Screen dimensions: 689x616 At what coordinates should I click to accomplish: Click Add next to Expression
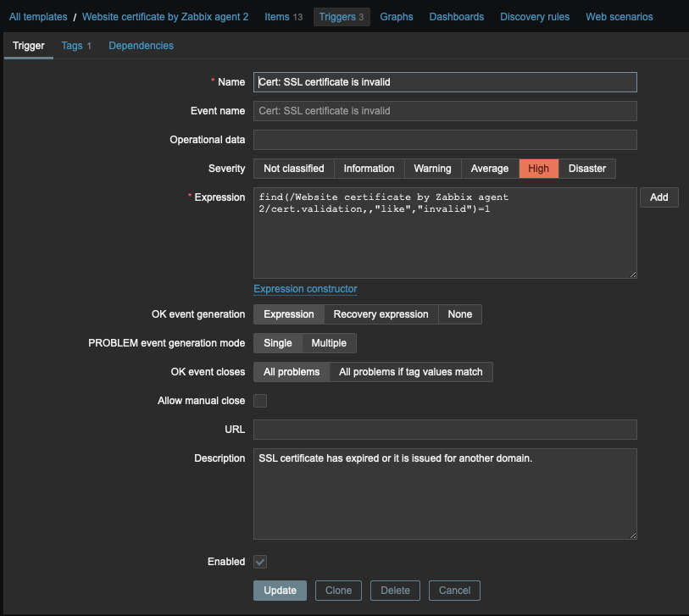(658, 197)
